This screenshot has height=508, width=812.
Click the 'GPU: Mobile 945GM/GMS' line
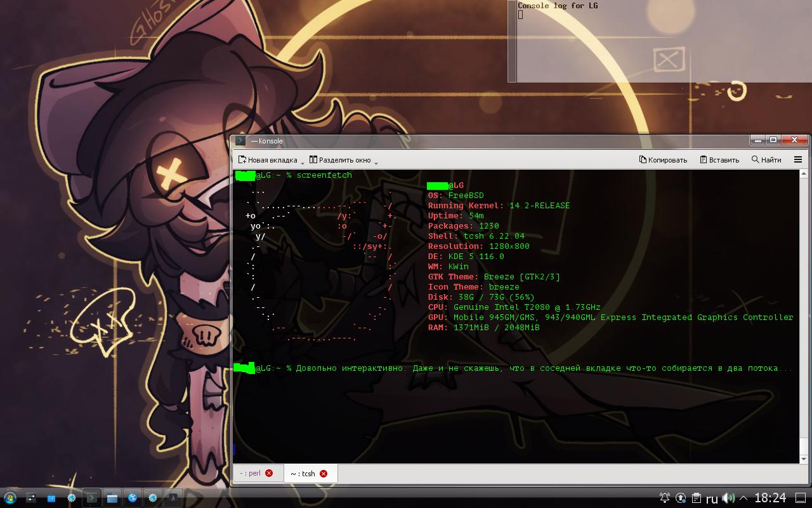point(611,317)
